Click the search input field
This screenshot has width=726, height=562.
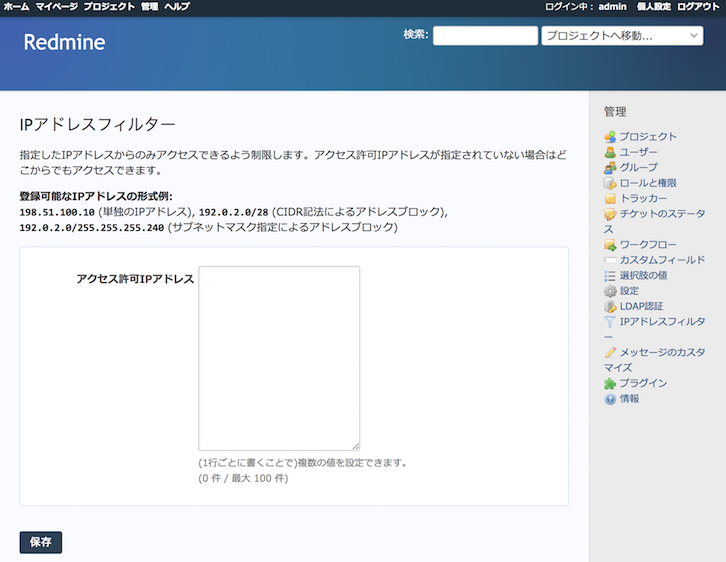click(x=485, y=36)
